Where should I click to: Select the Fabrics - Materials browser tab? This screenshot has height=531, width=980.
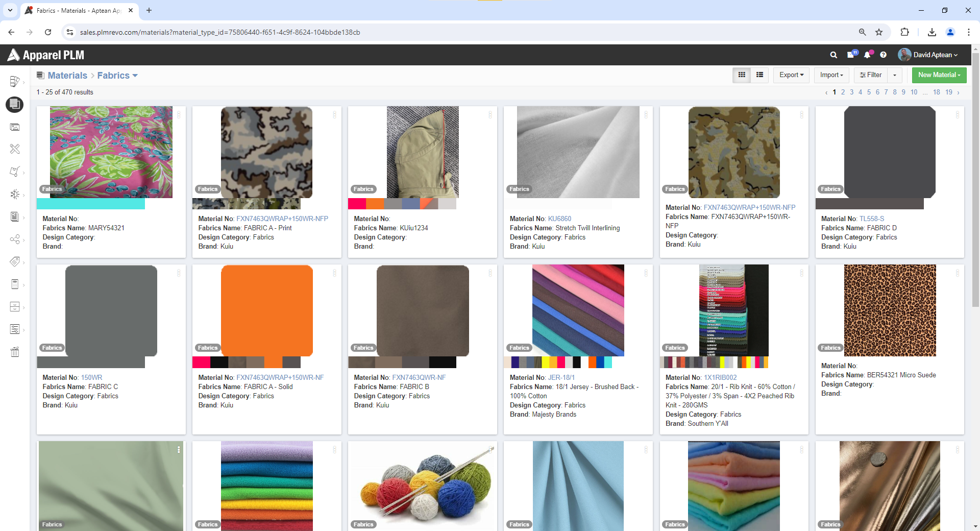[79, 10]
